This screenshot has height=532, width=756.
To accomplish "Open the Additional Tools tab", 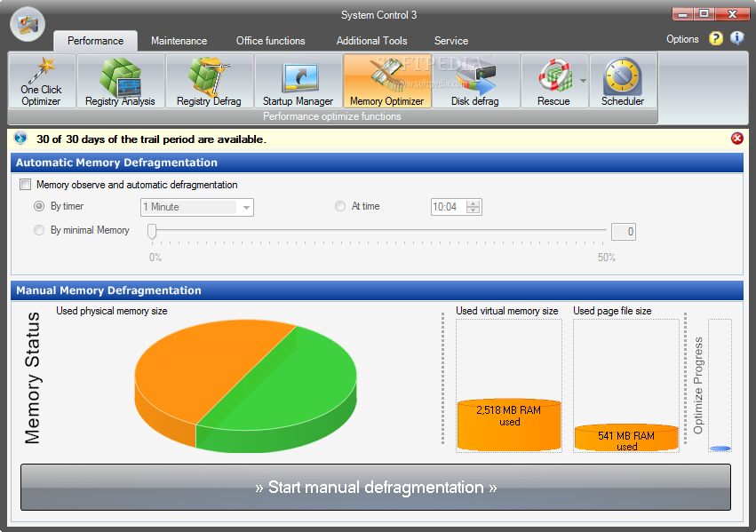I will [371, 41].
